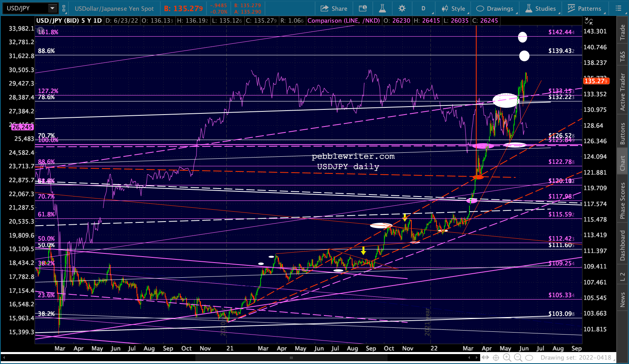629x364 pixels.
Task: Open the Trade side tab
Action: point(623,32)
